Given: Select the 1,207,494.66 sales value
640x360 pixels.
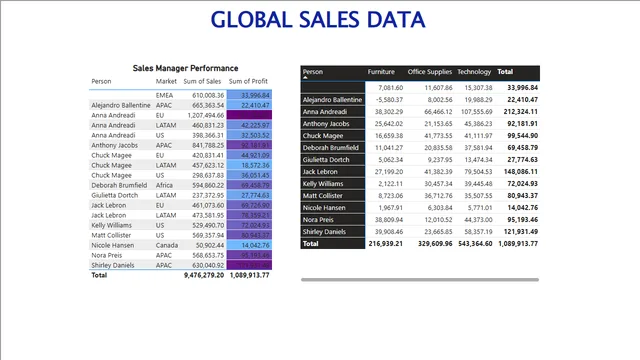Looking at the screenshot, I should coord(206,115).
